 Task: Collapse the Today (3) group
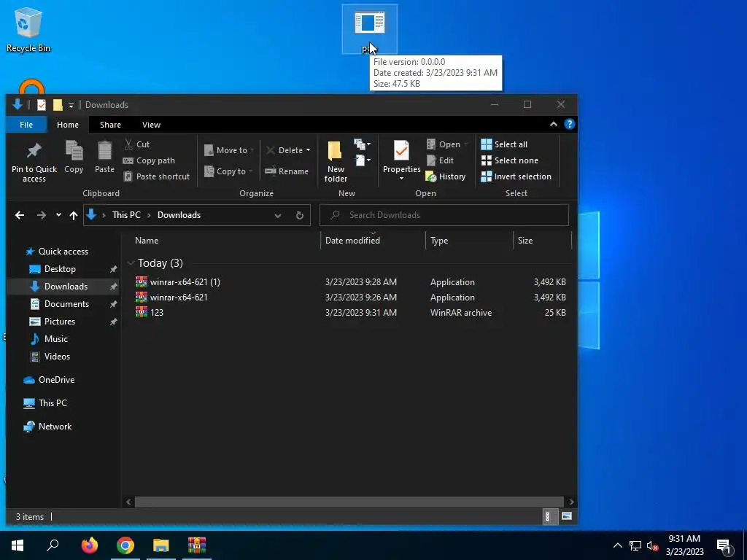point(131,263)
